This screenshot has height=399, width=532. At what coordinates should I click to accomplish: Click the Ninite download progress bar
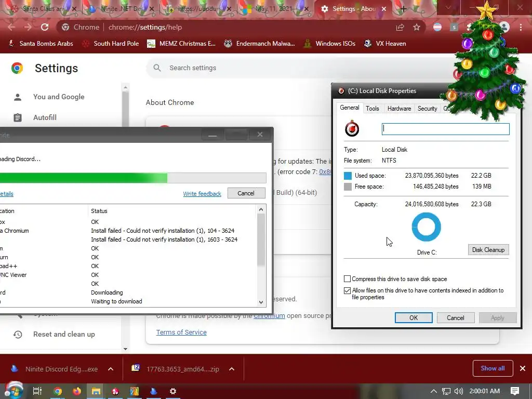[133, 178]
